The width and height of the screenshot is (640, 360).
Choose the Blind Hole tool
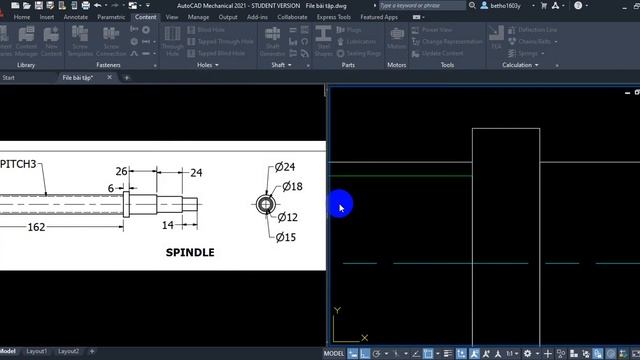coord(206,30)
